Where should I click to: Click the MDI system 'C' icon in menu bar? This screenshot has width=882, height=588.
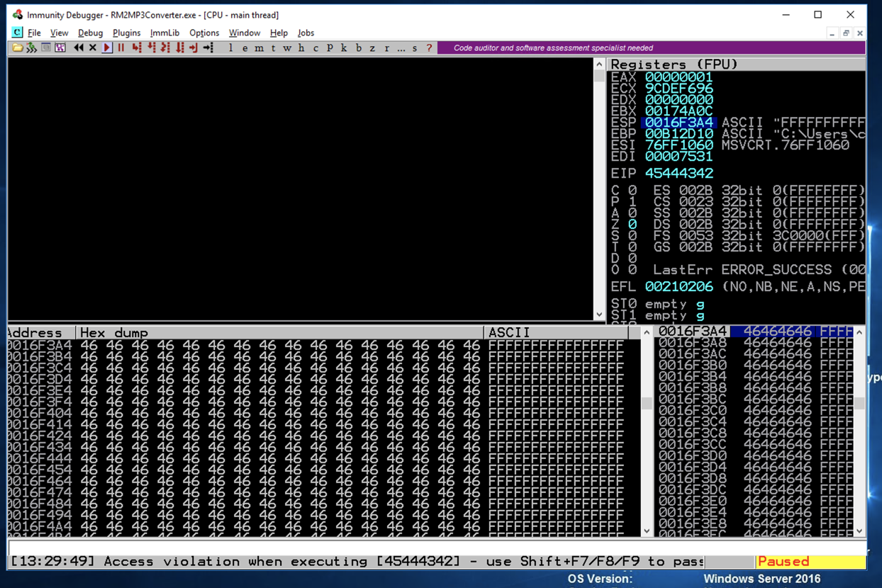click(17, 33)
